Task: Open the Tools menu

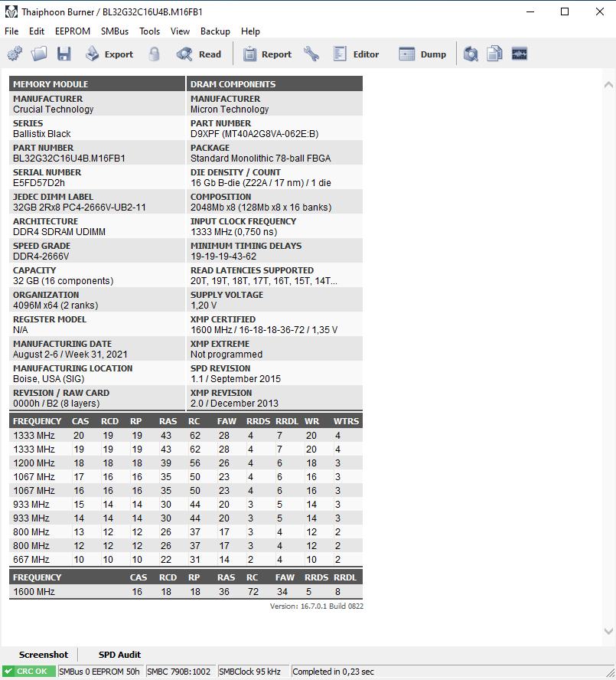Action: 149,31
